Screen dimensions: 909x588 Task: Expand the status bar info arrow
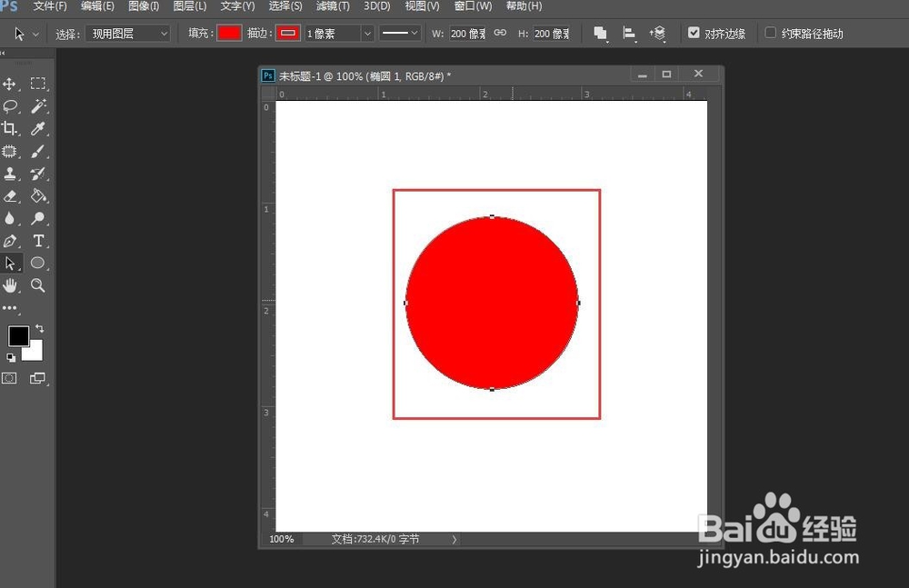[x=454, y=539]
